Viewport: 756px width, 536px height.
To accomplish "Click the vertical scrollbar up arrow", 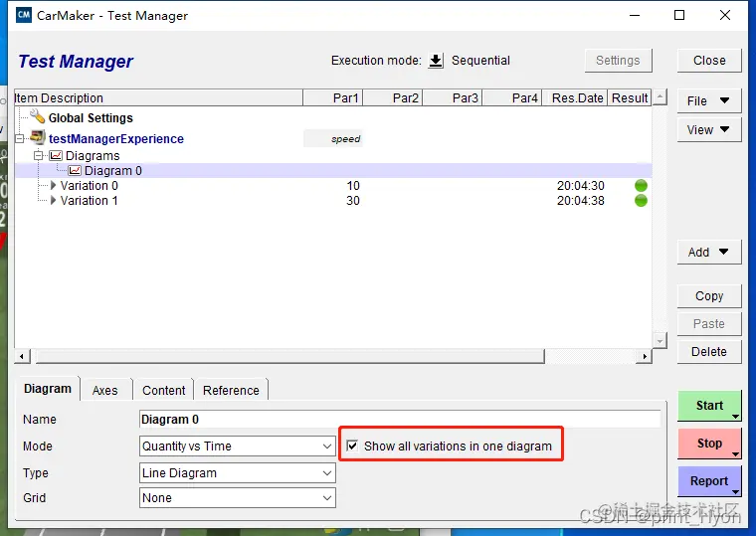I will pos(660,96).
